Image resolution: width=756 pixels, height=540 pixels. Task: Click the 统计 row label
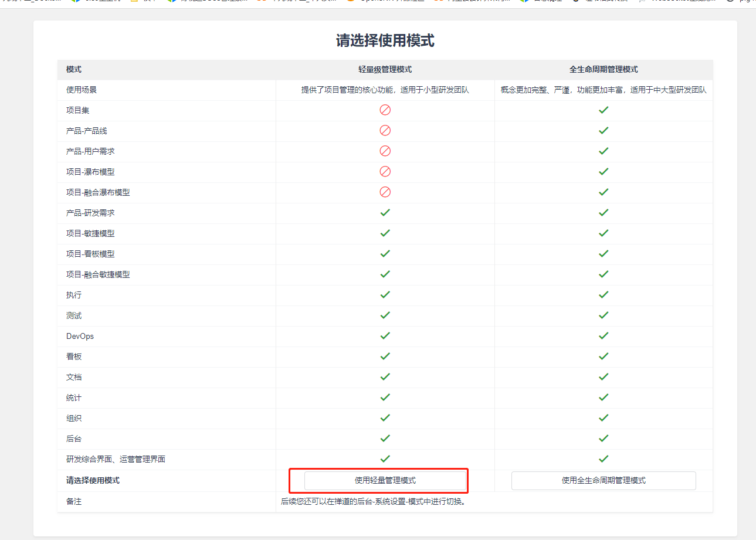(74, 398)
